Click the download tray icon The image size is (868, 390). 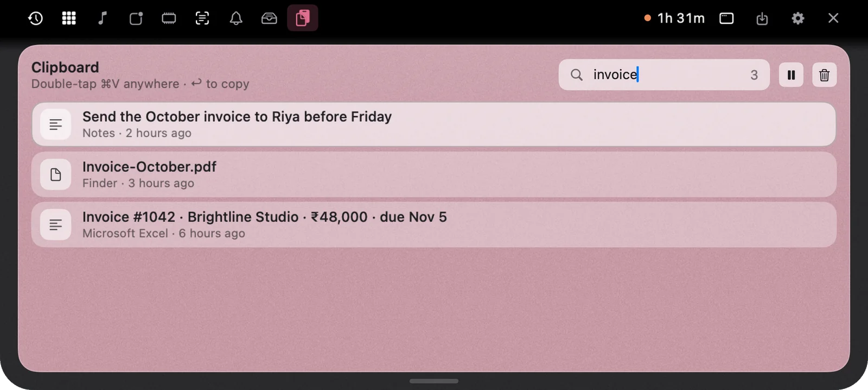coord(762,18)
